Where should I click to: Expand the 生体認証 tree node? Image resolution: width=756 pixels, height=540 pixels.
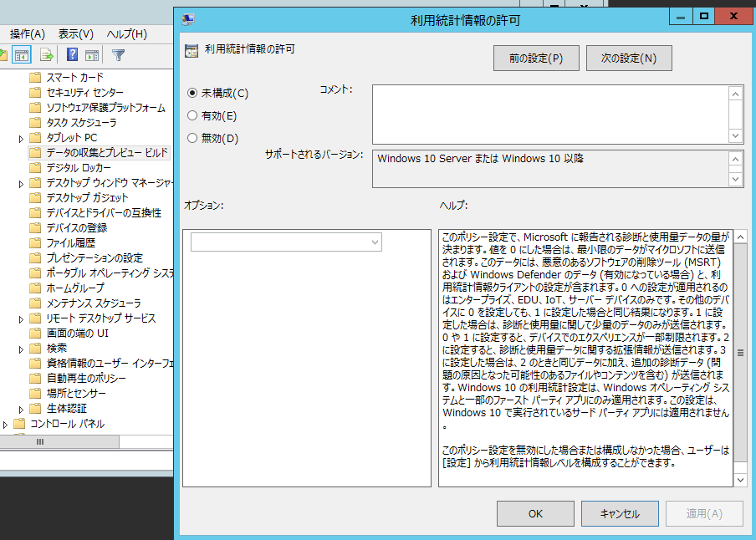[x=21, y=410]
